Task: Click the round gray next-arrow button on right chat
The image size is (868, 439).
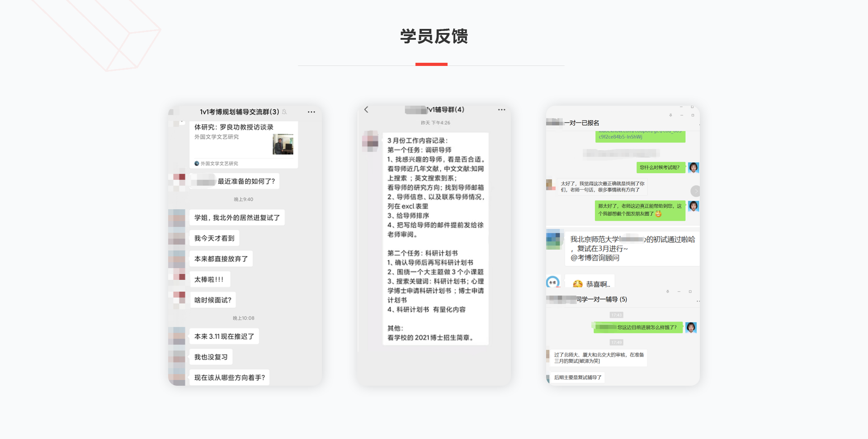Action: tap(695, 191)
